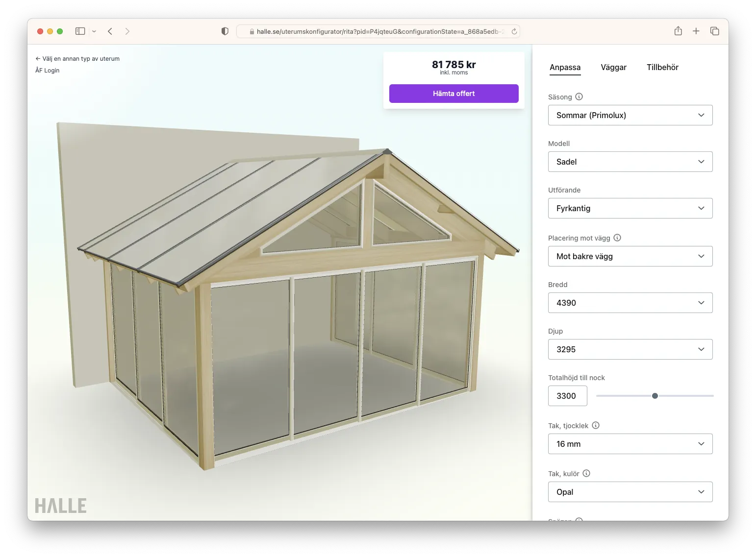Screen dimensions: 756x557
Task: Switch to the Väggar tab
Action: click(x=613, y=67)
